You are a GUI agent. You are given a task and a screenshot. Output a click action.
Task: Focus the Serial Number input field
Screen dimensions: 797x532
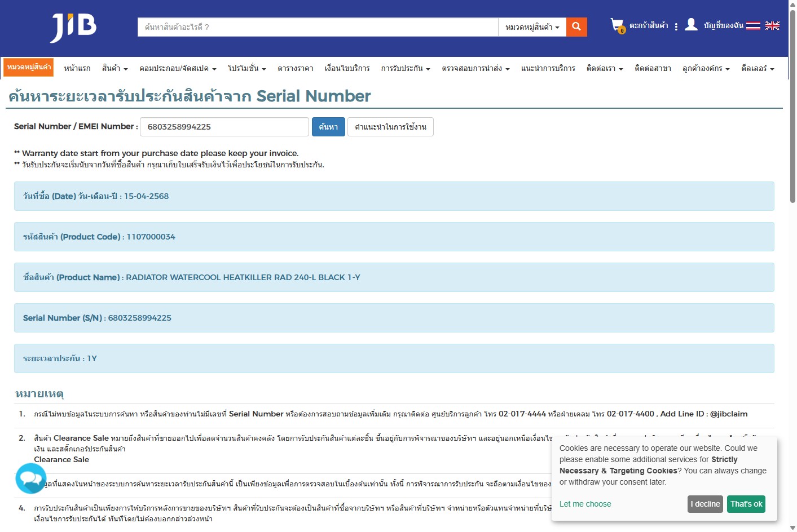pyautogui.click(x=224, y=127)
